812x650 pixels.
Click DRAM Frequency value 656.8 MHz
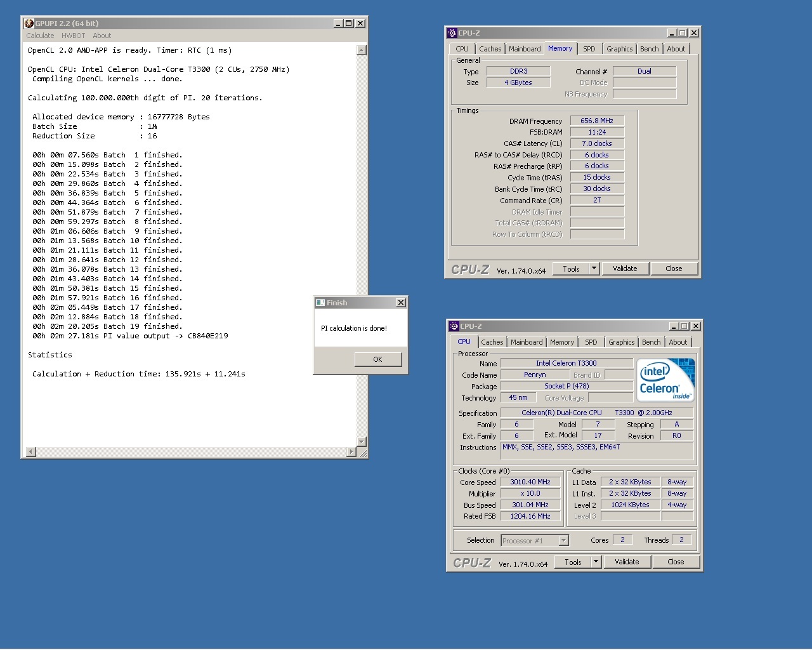point(597,121)
